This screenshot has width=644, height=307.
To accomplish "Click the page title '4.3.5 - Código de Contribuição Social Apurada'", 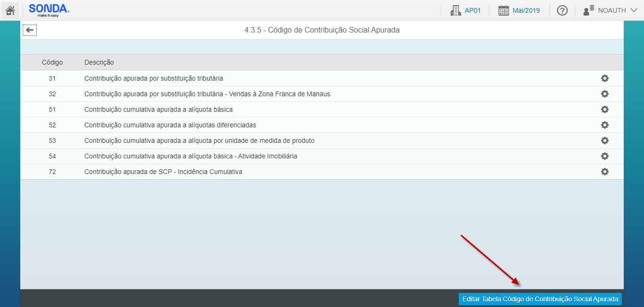I will (322, 30).
